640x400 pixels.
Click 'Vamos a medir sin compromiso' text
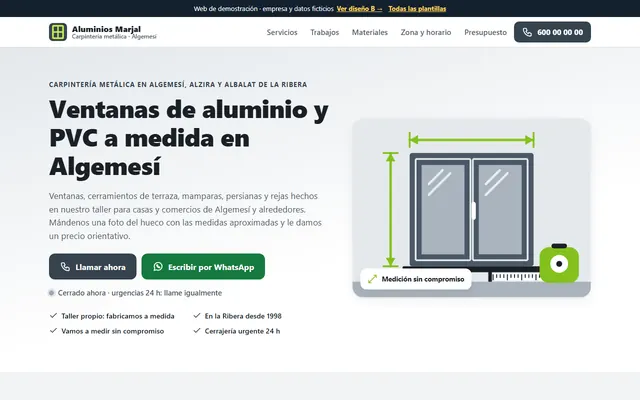pyautogui.click(x=113, y=331)
